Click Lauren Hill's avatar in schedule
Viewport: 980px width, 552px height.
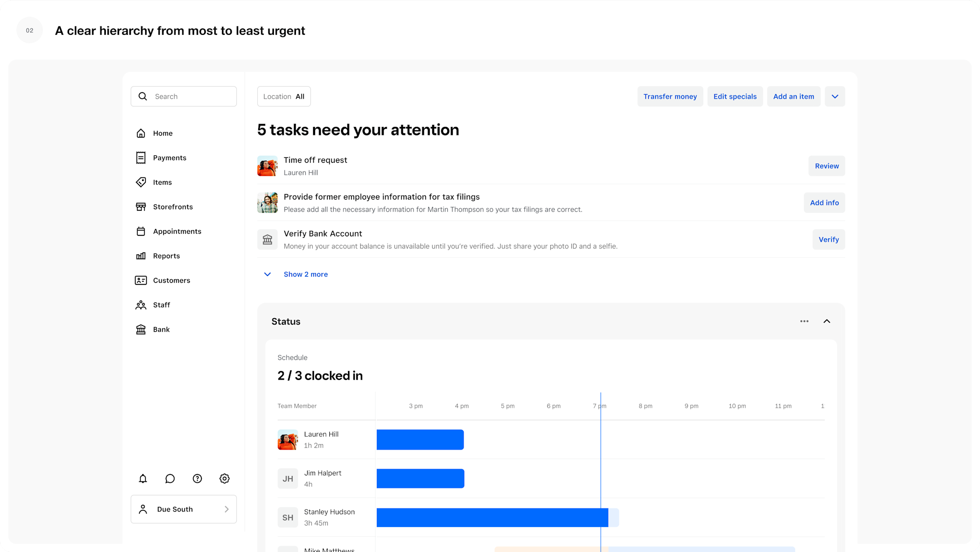point(288,440)
